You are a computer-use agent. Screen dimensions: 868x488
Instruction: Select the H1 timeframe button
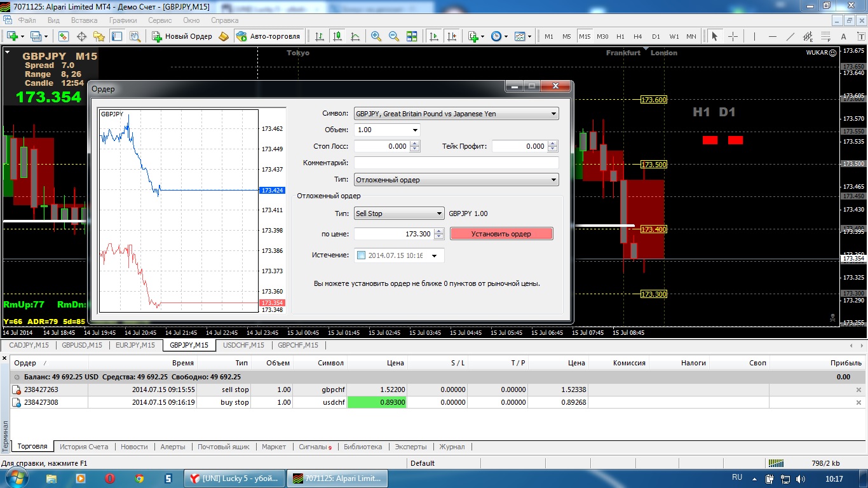[620, 36]
